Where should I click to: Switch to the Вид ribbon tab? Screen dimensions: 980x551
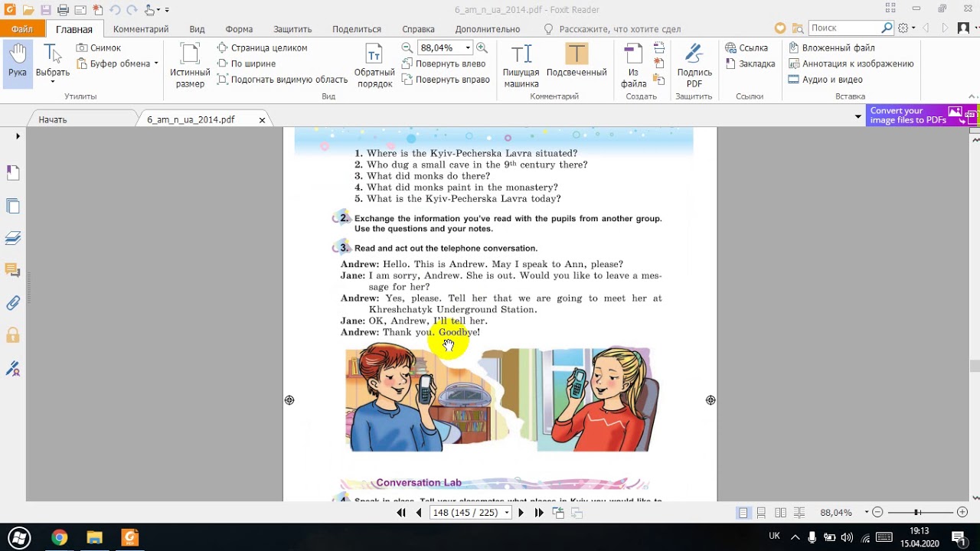[197, 29]
